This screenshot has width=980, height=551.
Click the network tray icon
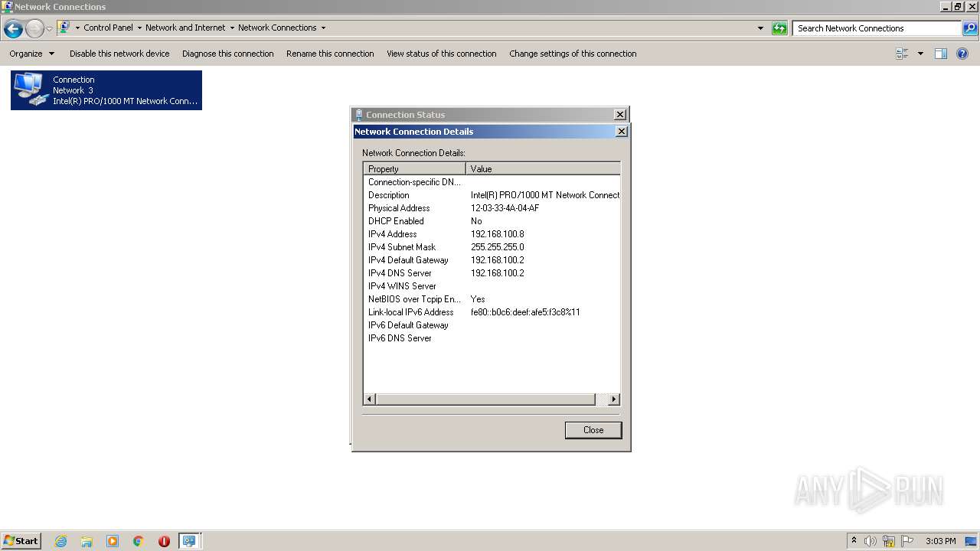(889, 541)
